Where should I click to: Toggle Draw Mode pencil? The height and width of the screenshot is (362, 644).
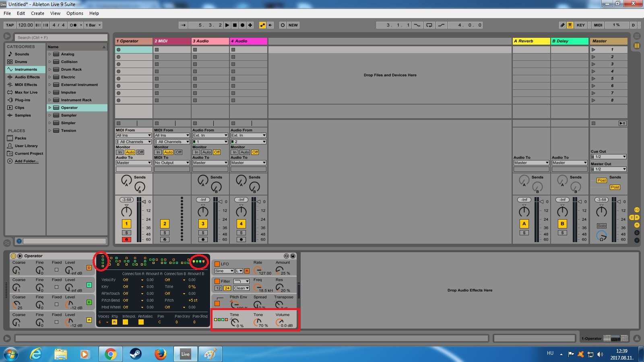tap(563, 25)
